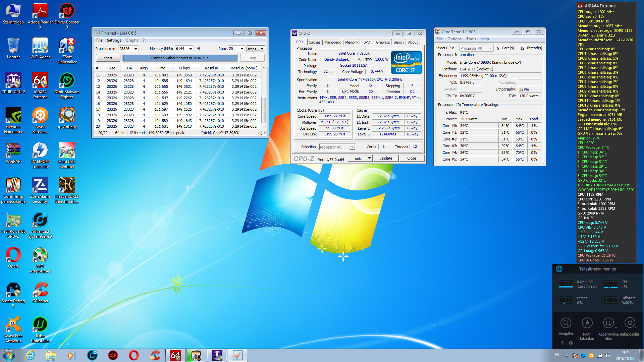Open the Problem size dropdown in LinX
This screenshot has height=362, width=644.
click(136, 49)
